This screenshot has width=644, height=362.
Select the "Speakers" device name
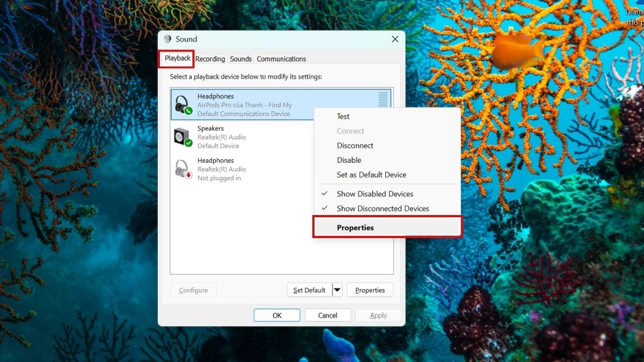click(210, 129)
